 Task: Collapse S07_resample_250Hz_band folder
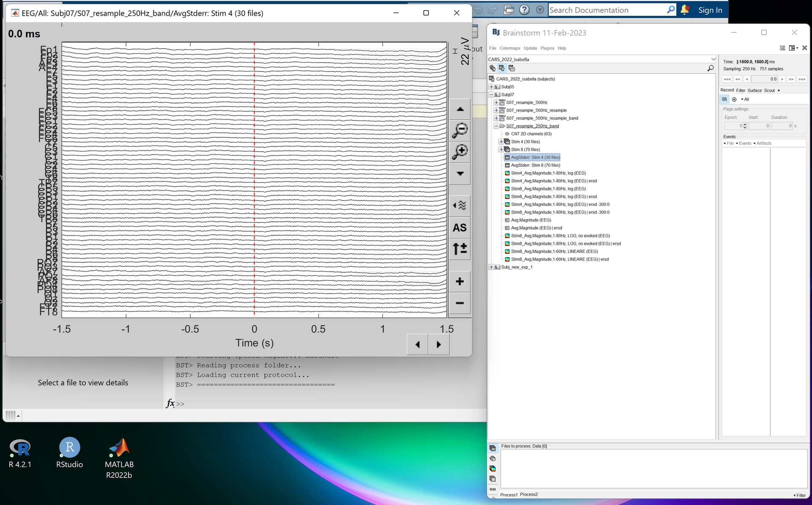496,126
